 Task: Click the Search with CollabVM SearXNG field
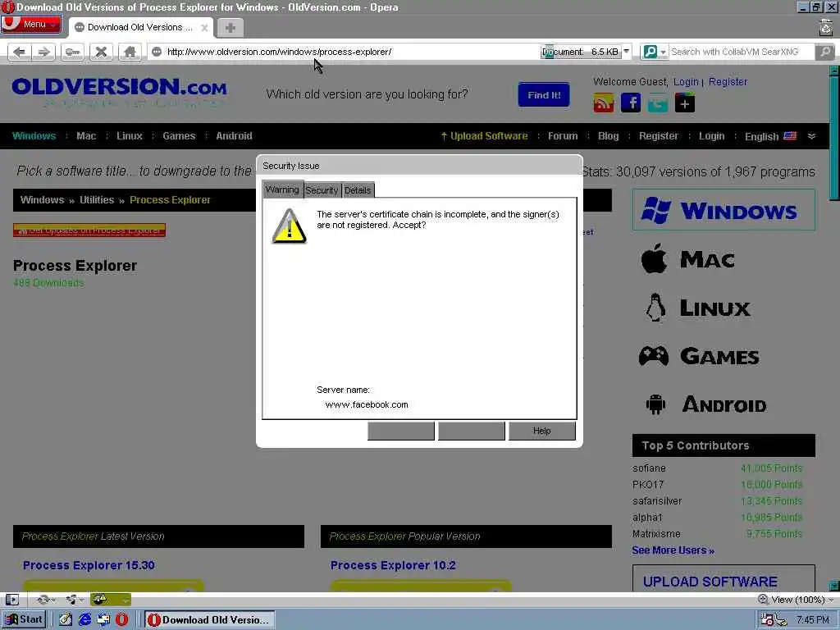(x=741, y=52)
